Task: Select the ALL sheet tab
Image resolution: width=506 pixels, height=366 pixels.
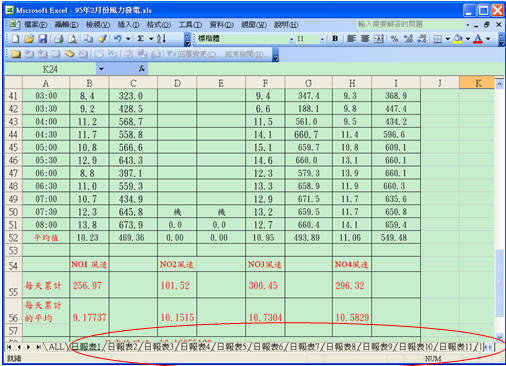Action: click(56, 347)
